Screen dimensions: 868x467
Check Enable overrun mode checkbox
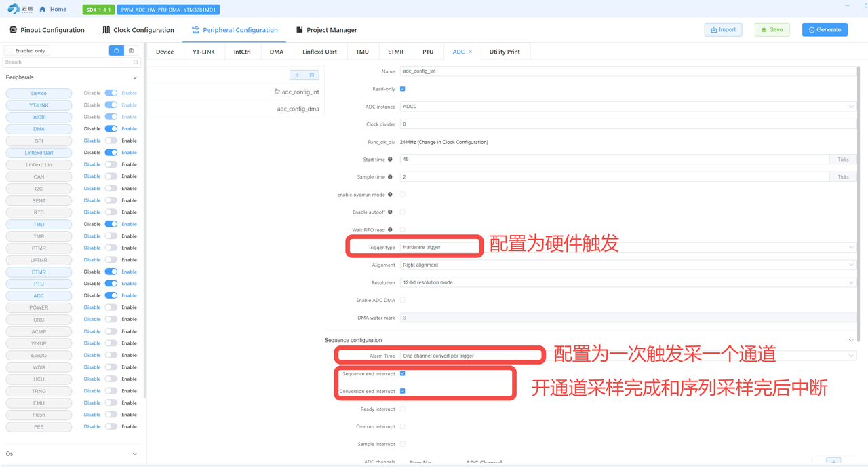pos(403,195)
